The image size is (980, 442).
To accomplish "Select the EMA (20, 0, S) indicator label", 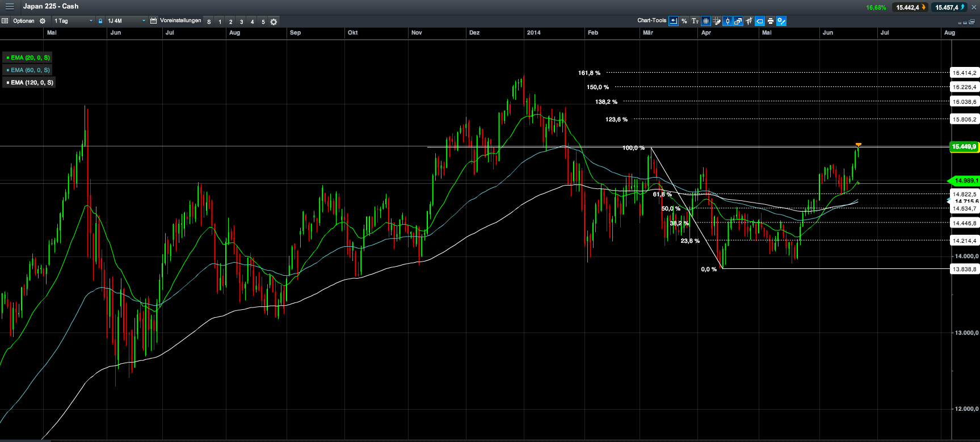I will 27,57.
